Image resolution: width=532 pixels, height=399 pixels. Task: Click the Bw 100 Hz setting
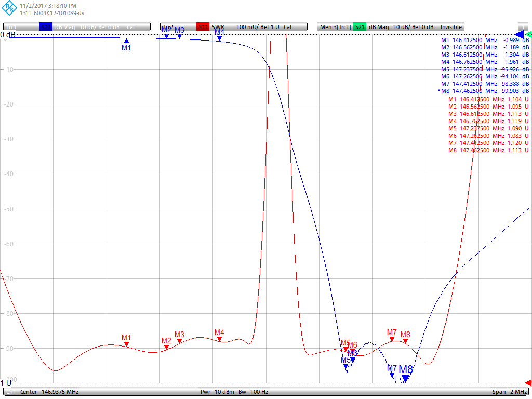pyautogui.click(x=253, y=392)
